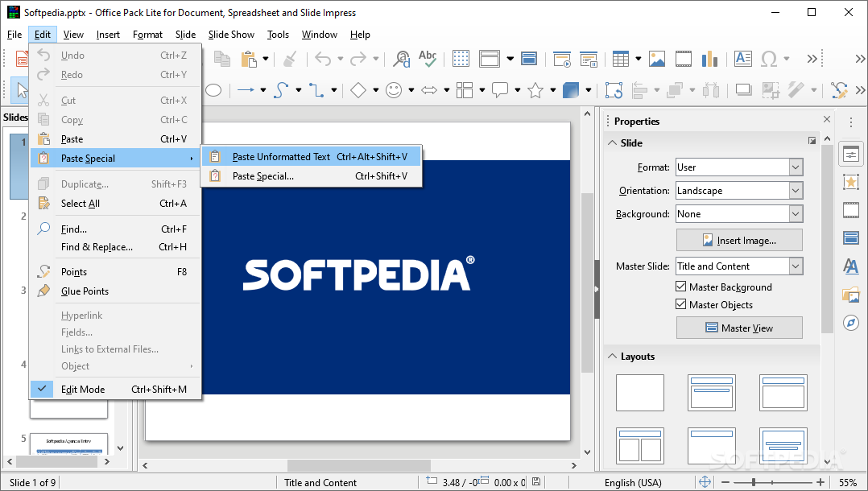Select the Smiley symbol shapes tool
This screenshot has height=491, width=868.
coord(394,89)
